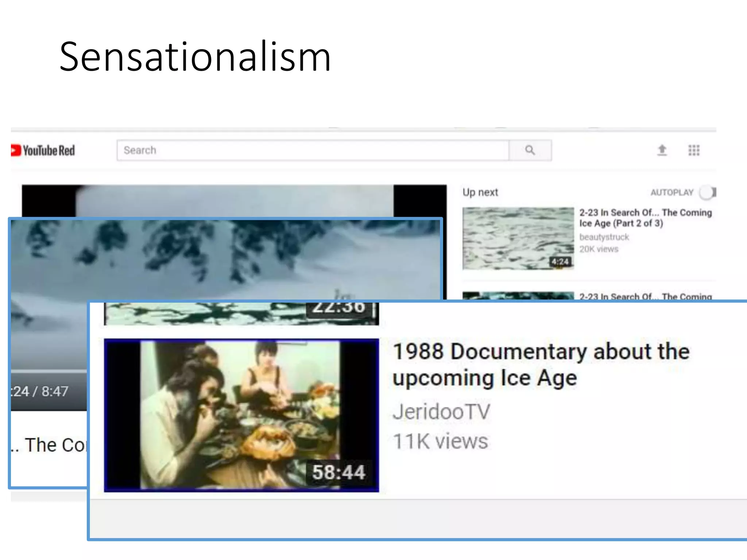Visit the JeridooTV channel
This screenshot has width=747, height=560.
[441, 412]
